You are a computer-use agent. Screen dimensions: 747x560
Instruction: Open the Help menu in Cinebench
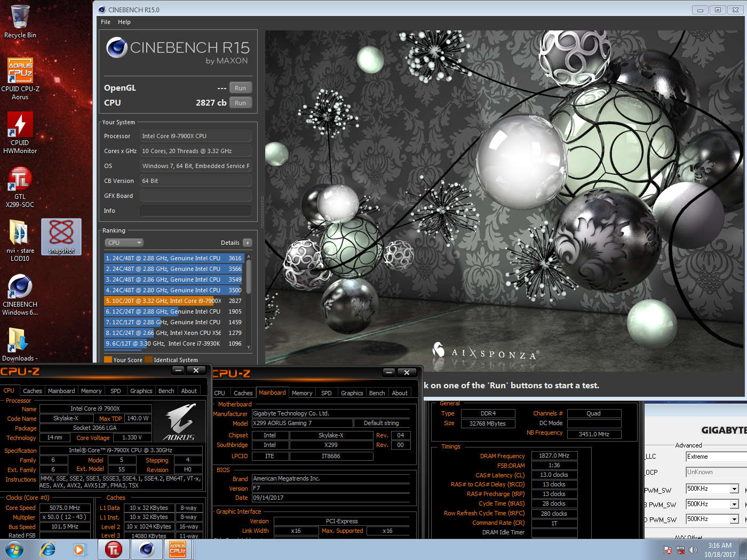click(124, 22)
